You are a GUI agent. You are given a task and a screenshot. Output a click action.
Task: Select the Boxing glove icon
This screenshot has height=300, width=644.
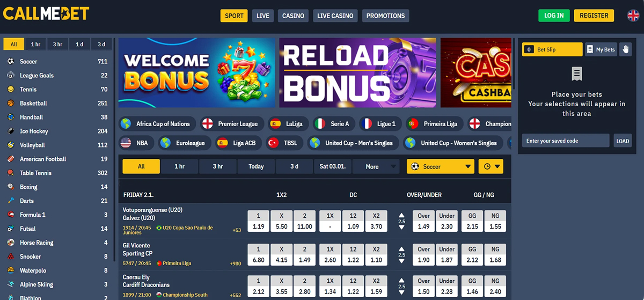tap(10, 187)
